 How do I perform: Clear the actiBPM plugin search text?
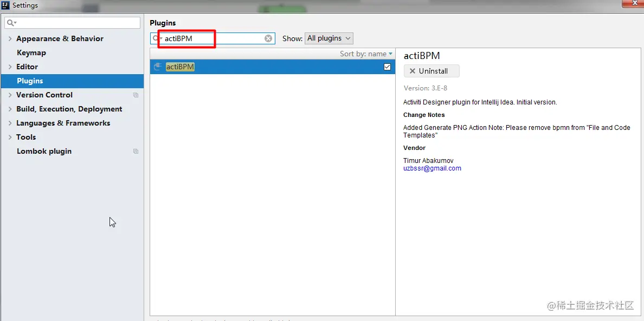(x=268, y=38)
